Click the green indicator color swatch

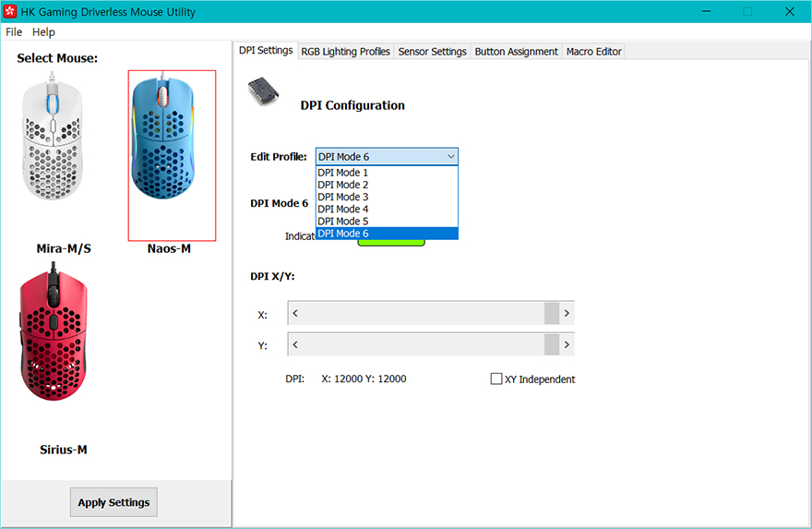[391, 243]
